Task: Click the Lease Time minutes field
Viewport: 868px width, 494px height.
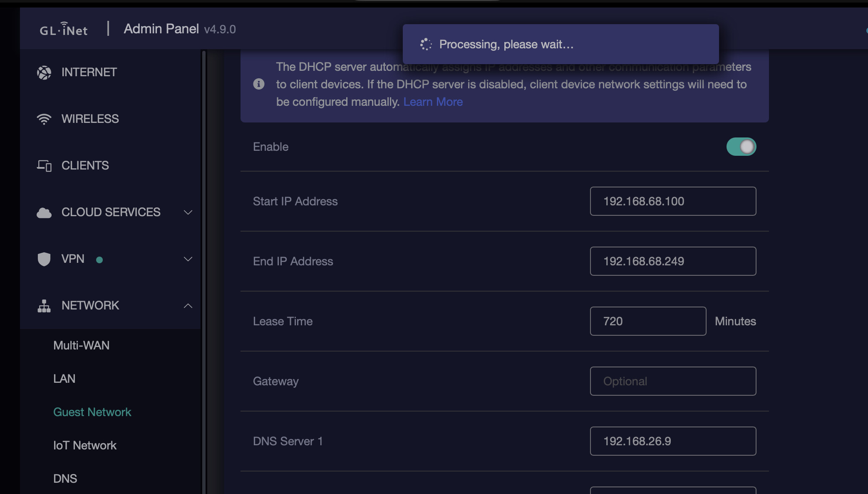Action: 648,321
